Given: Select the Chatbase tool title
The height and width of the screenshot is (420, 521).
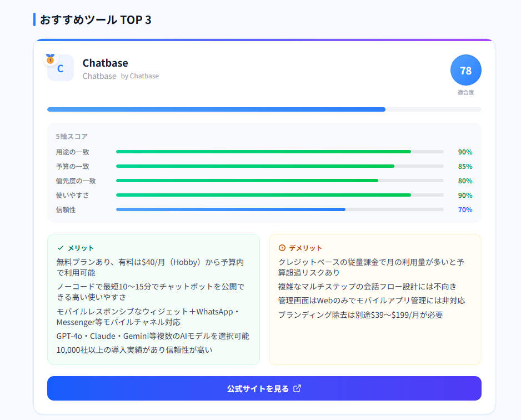Looking at the screenshot, I should 106,63.
